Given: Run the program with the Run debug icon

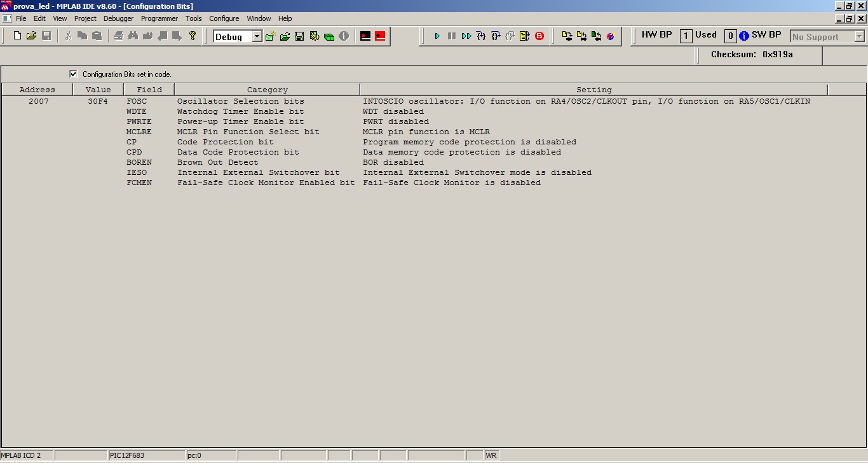Looking at the screenshot, I should coord(437,36).
